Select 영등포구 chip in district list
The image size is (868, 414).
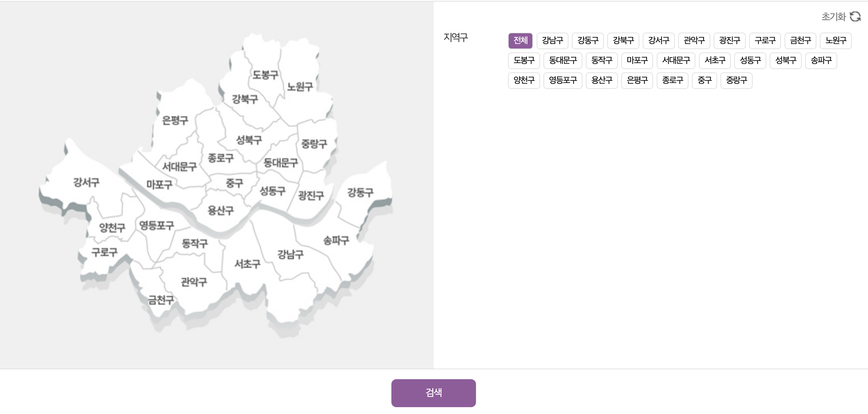[x=563, y=80]
